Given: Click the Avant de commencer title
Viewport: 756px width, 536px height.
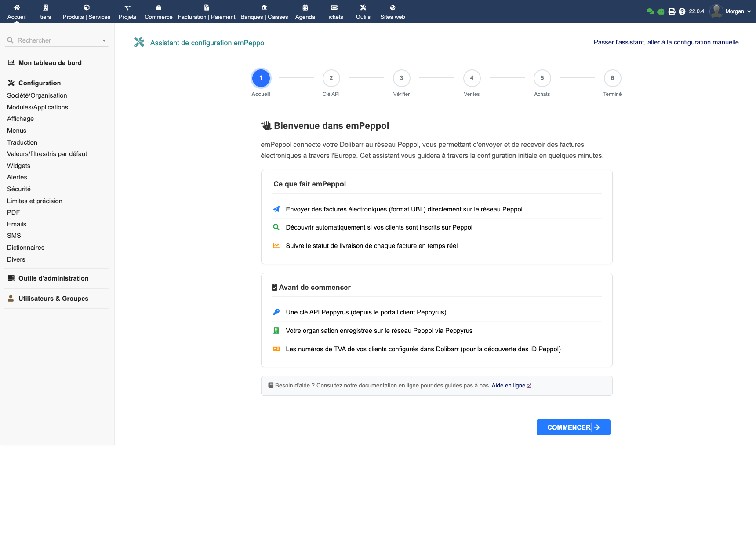Looking at the screenshot, I should (315, 288).
